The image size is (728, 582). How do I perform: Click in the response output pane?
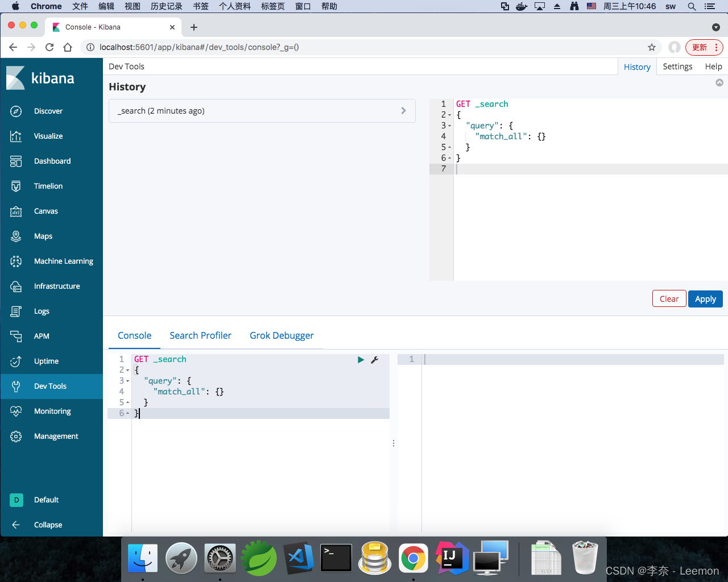(573, 443)
